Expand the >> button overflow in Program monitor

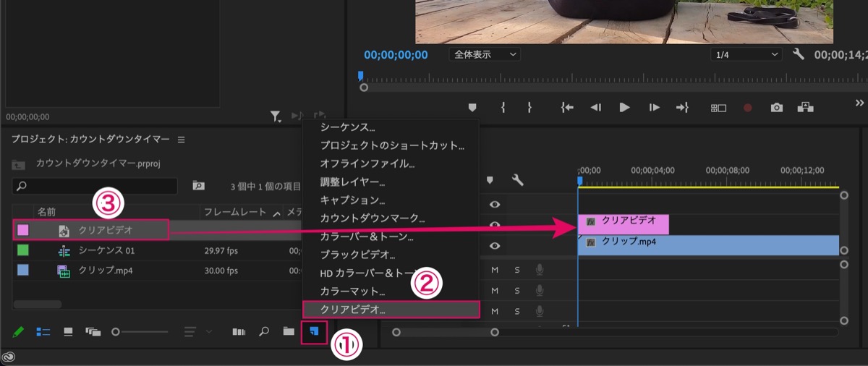pyautogui.click(x=859, y=103)
